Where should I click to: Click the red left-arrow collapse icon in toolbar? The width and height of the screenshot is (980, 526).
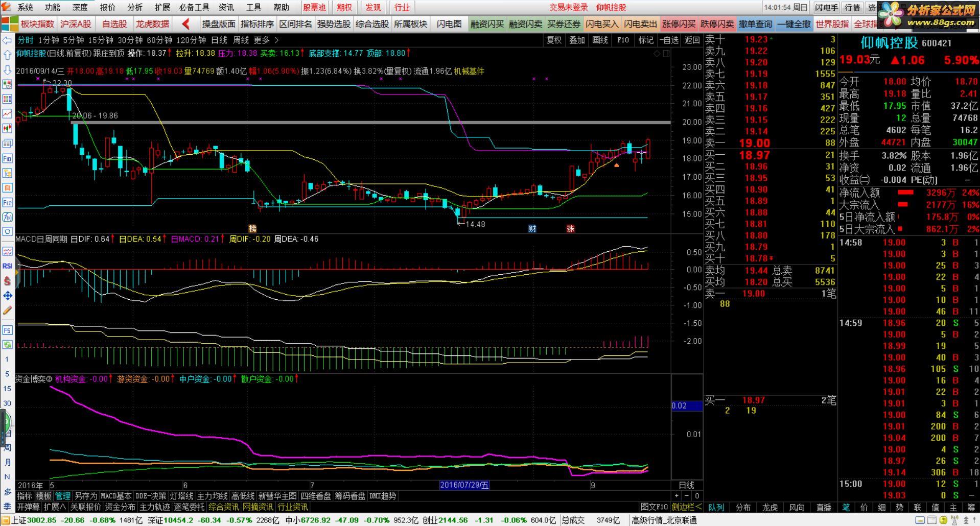point(186,23)
